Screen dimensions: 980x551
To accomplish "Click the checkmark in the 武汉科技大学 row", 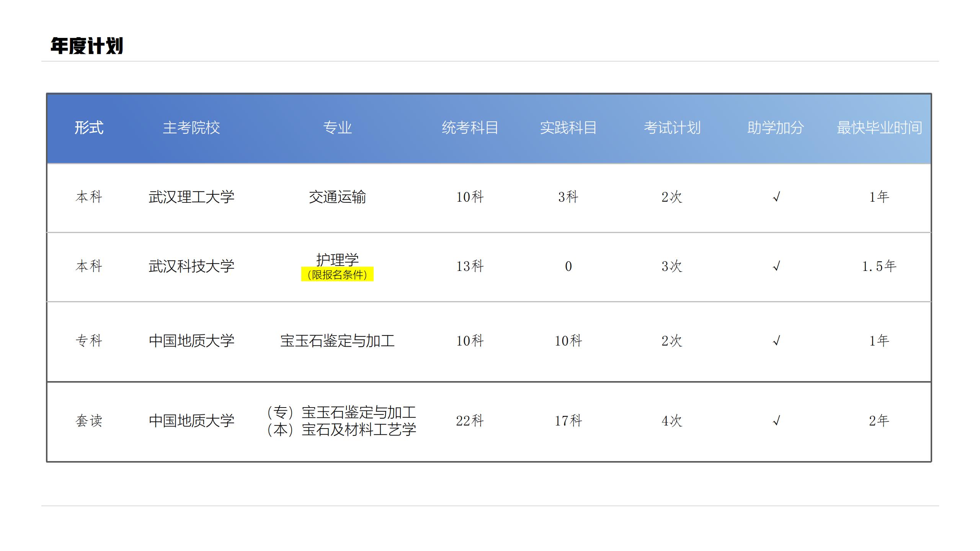I will 776,266.
